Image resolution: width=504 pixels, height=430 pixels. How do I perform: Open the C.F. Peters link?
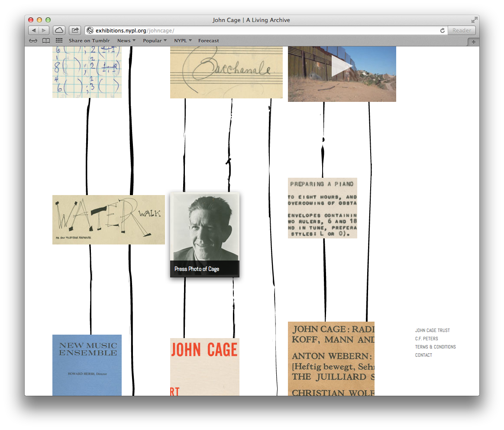426,339
